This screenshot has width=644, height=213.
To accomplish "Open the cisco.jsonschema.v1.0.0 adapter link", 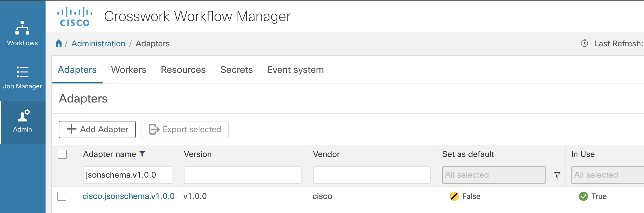I will (129, 196).
